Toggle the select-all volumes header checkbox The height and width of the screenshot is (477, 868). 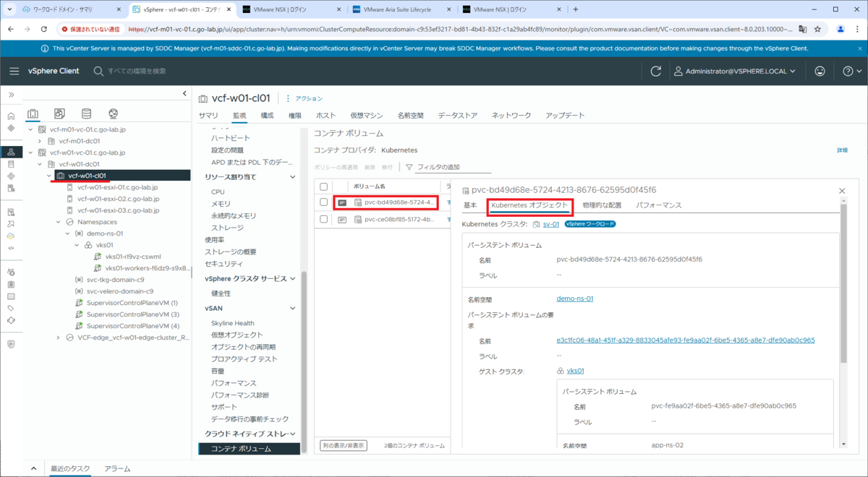(x=324, y=186)
